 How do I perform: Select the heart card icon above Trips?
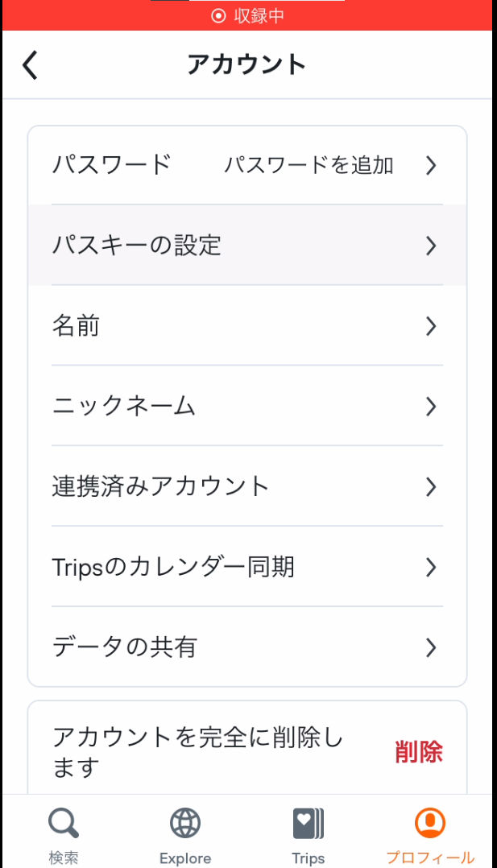[309, 822]
